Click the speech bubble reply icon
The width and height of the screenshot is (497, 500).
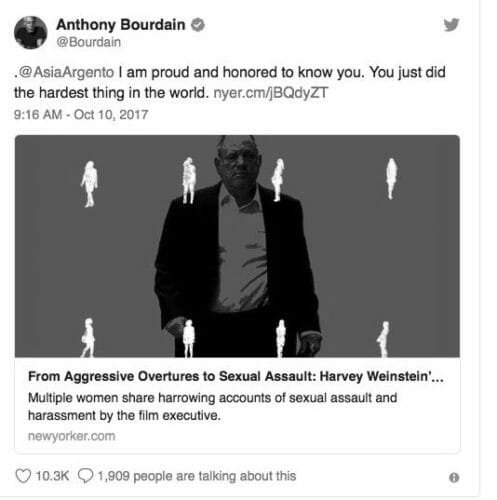click(85, 476)
